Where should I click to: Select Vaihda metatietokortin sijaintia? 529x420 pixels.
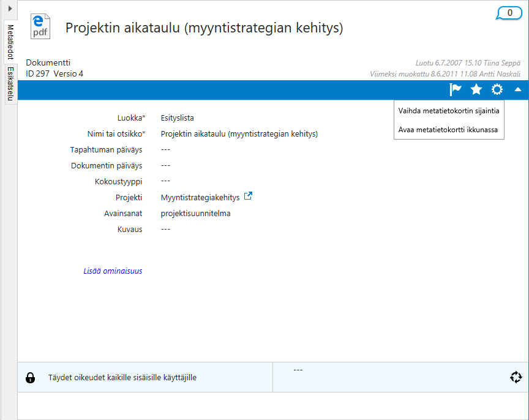click(449, 111)
